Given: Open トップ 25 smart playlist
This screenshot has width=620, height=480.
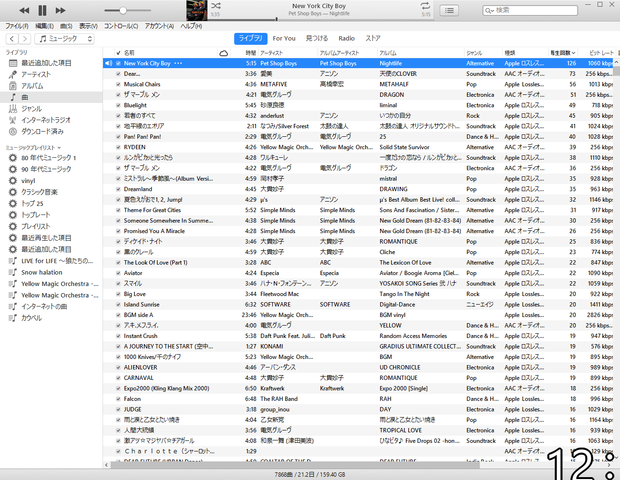Looking at the screenshot, I should click(32, 204).
